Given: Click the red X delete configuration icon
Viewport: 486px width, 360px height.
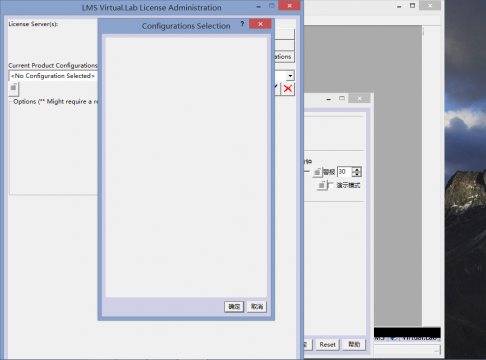Looking at the screenshot, I should [288, 89].
